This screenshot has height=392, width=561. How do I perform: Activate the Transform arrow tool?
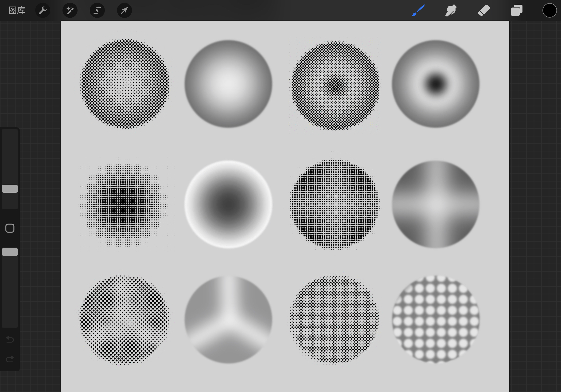tap(124, 10)
